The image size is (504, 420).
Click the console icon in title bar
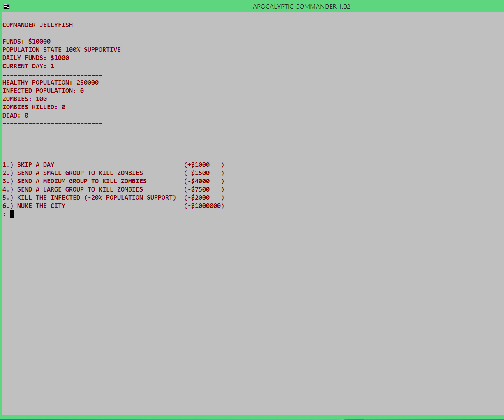pyautogui.click(x=7, y=6)
